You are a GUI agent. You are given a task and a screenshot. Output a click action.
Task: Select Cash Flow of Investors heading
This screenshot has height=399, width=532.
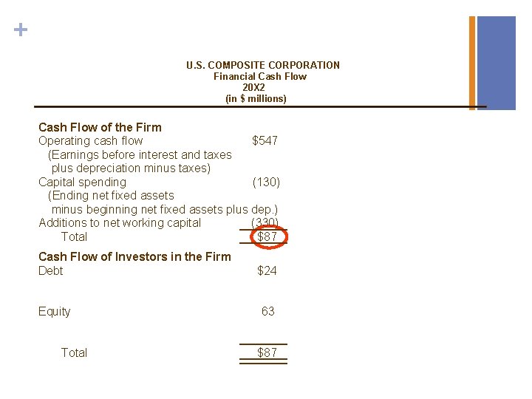click(134, 256)
